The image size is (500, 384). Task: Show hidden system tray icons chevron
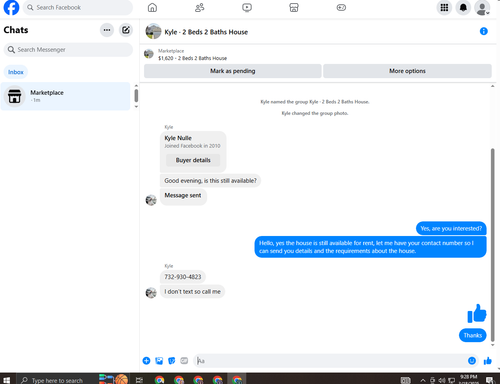423,380
